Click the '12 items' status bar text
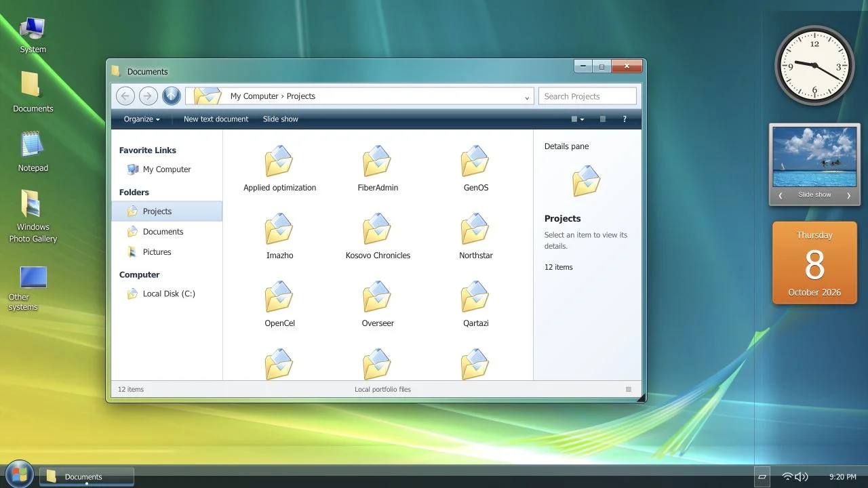This screenshot has width=868, height=488. pos(131,390)
